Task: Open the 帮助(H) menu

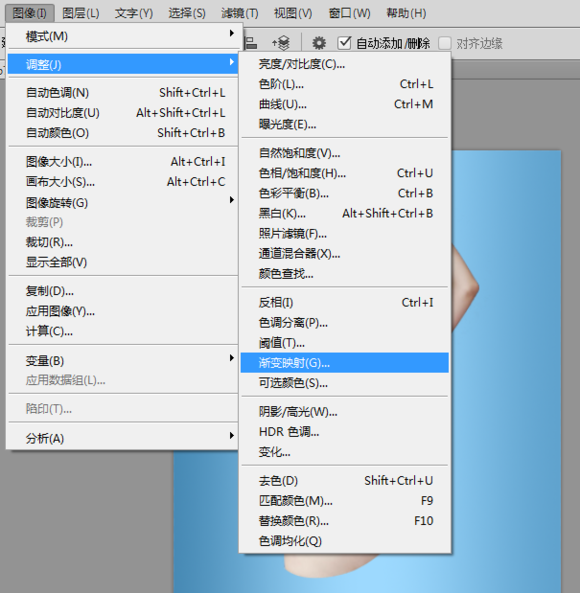Action: [406, 13]
